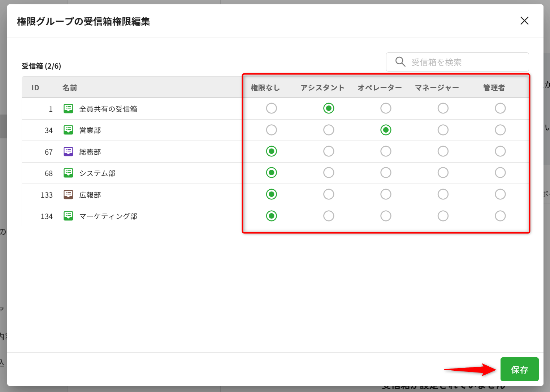
Task: Click the ID column header
Action: [x=35, y=88]
